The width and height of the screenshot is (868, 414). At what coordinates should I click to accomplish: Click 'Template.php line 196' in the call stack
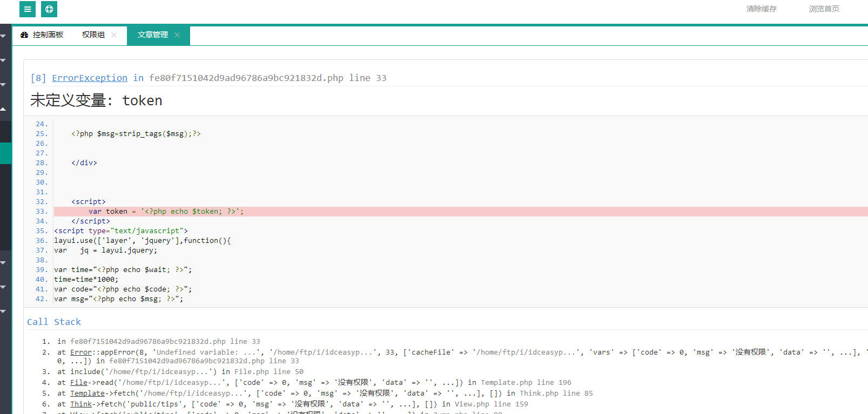[526, 382]
